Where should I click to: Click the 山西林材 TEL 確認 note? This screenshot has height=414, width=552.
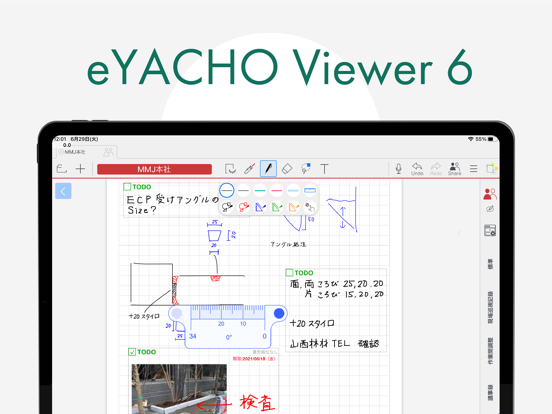(x=334, y=344)
